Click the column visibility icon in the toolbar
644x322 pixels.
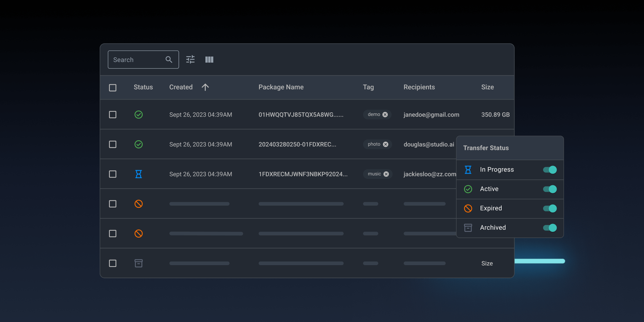pos(209,59)
